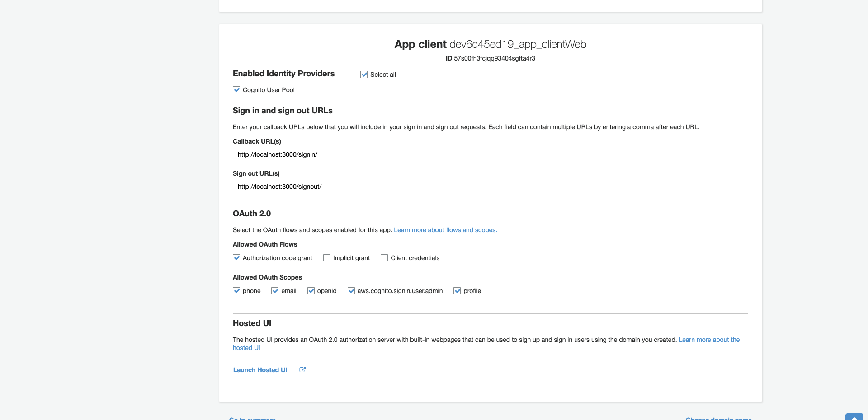Uncheck the openid OAuth scope
The image size is (868, 420).
click(311, 291)
